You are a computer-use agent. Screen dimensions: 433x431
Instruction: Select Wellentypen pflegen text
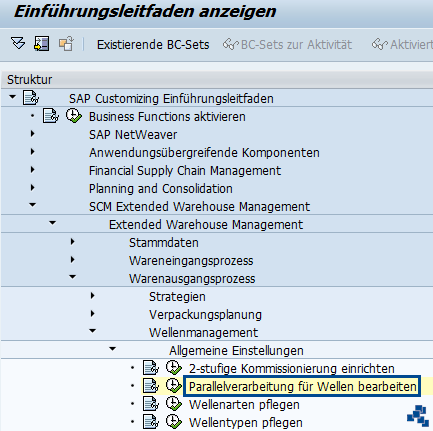pyautogui.click(x=246, y=423)
